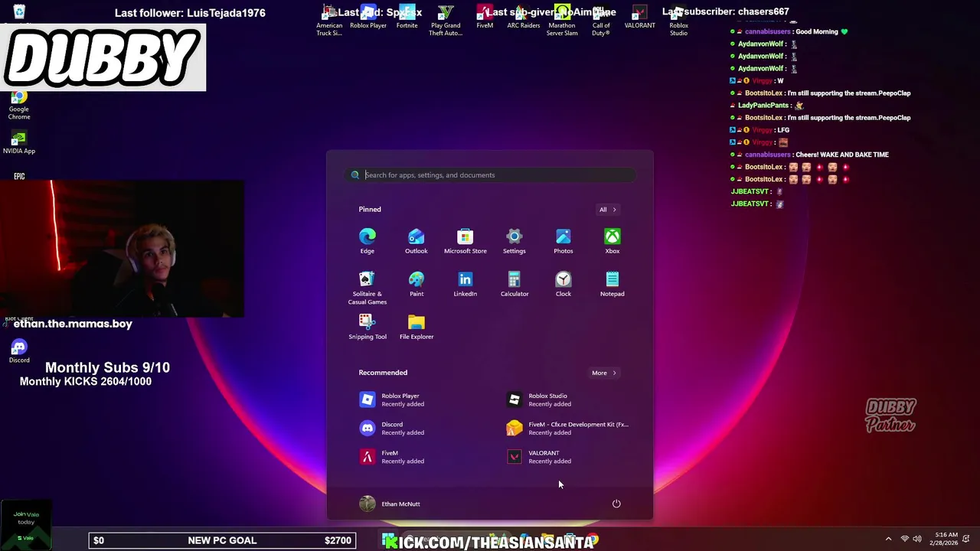Open Settings gear in Start menu
The height and width of the screenshot is (551, 980).
514,241
